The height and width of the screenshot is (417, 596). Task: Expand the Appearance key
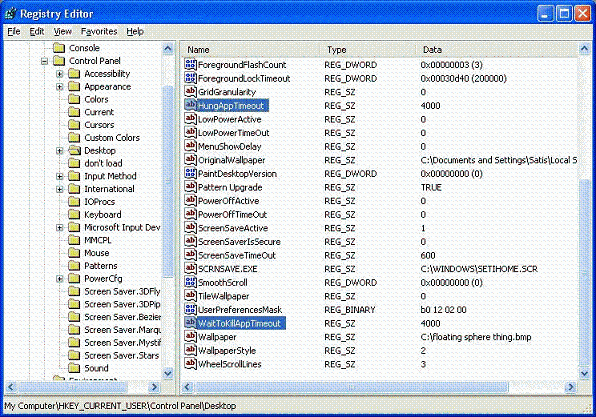60,87
